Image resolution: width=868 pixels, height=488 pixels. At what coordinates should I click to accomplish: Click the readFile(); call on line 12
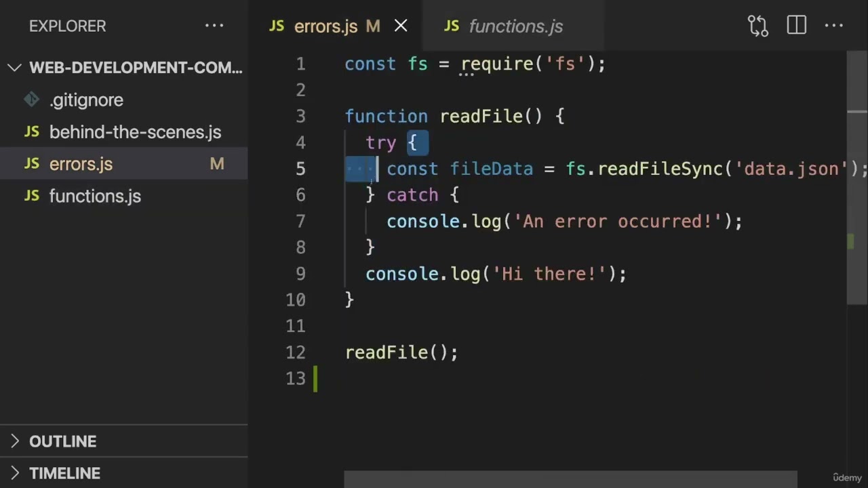point(401,352)
